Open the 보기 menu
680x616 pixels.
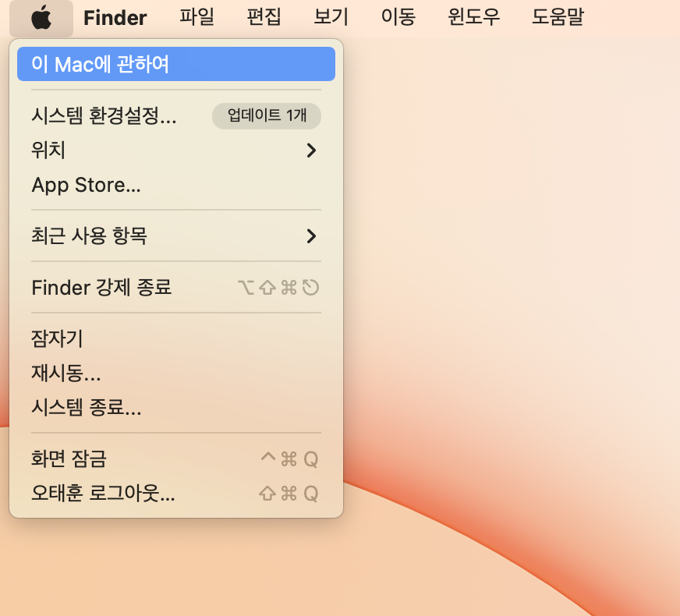(x=331, y=17)
